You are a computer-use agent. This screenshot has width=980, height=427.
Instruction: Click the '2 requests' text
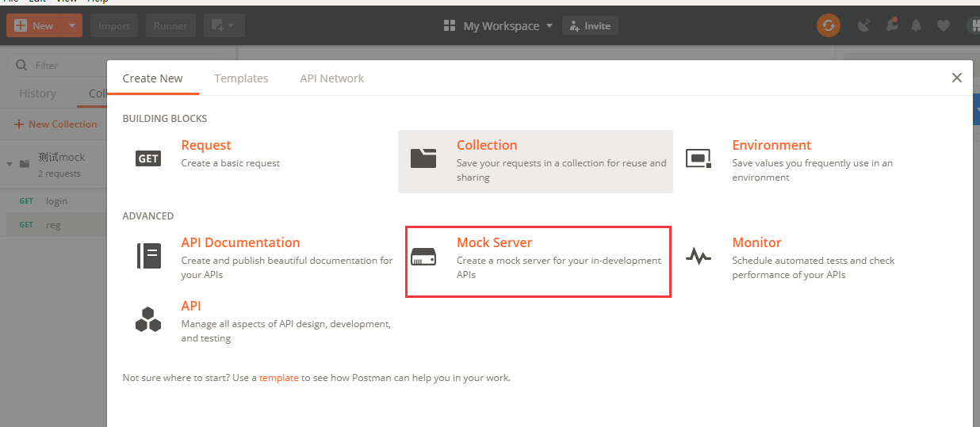tap(59, 173)
